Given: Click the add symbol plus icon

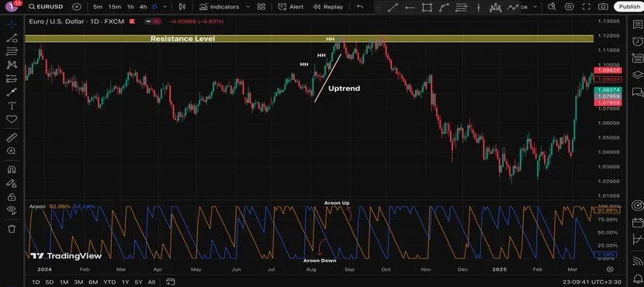Looking at the screenshot, I should (x=76, y=6).
